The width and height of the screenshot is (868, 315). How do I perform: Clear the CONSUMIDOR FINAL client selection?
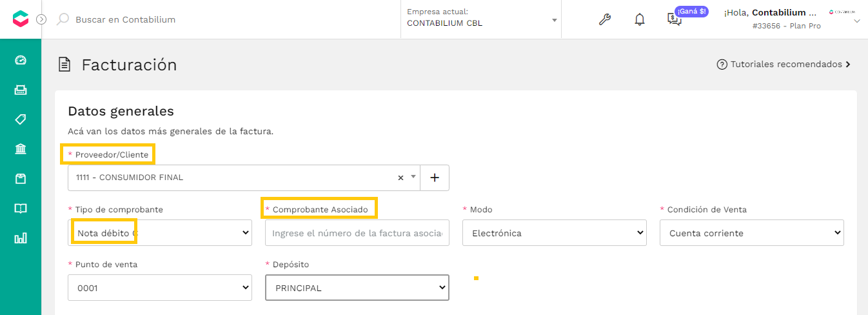(400, 178)
